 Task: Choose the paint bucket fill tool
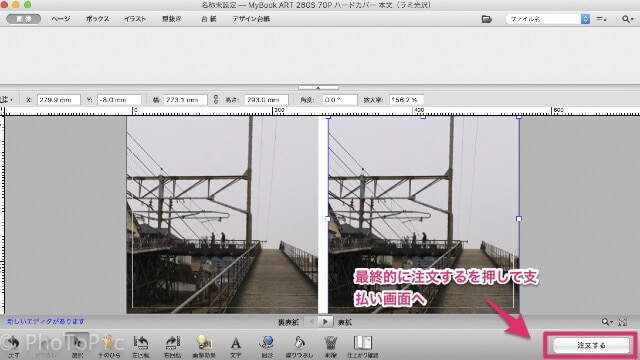[x=299, y=343]
